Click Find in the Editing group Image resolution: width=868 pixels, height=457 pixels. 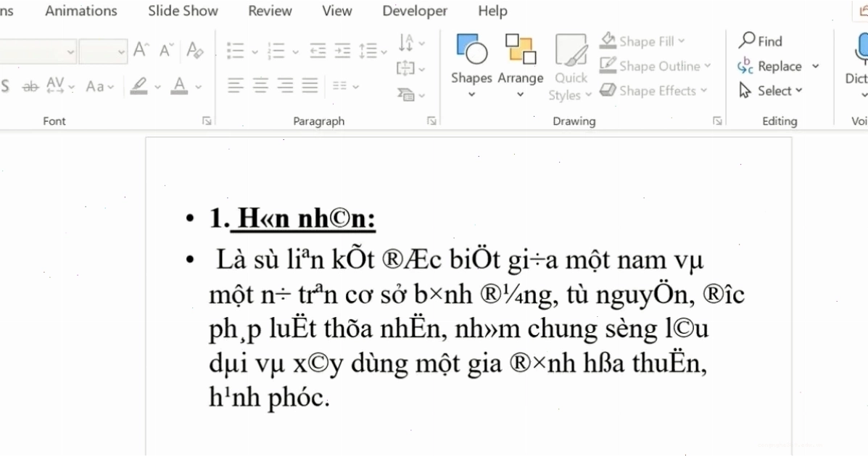coord(760,41)
